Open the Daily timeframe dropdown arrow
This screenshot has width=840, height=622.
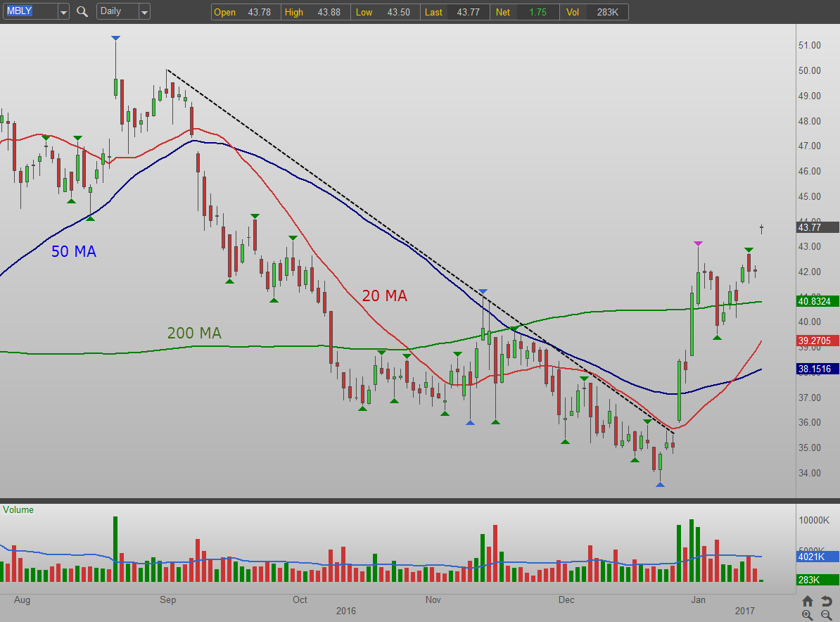pos(145,12)
